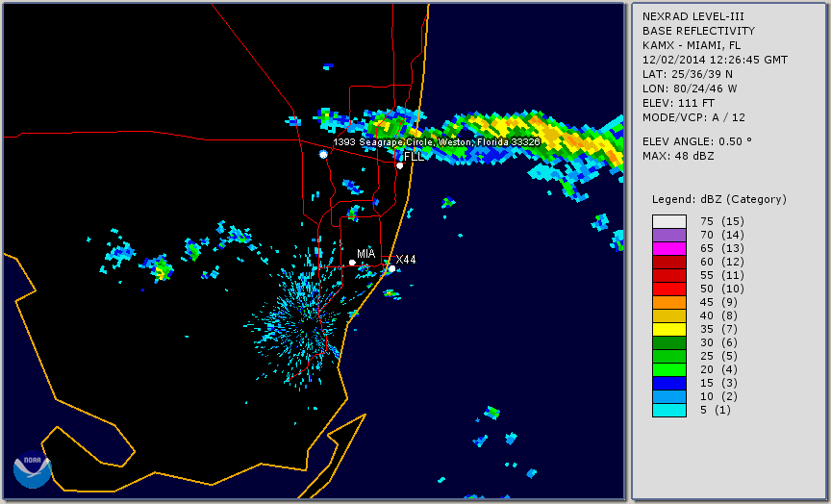Select the orange 45 dBZ swatch
This screenshot has width=831, height=504.
tap(669, 302)
